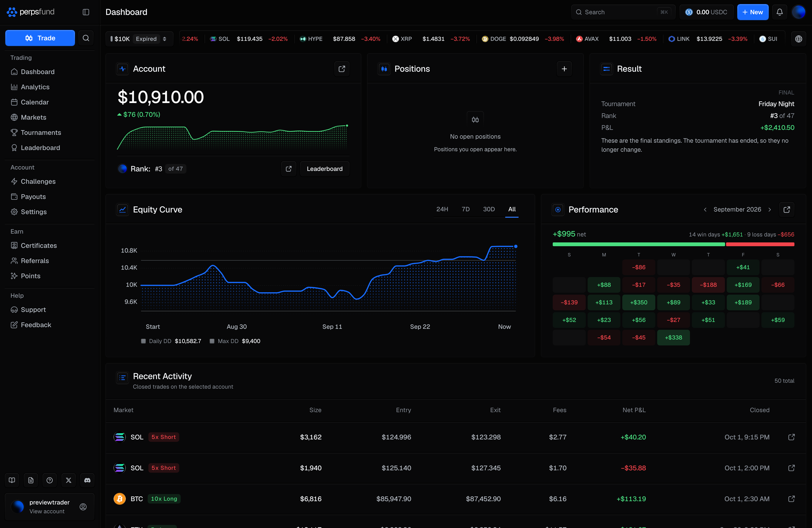Image resolution: width=812 pixels, height=528 pixels.
Task: Switch Equity Curve to 7D
Action: 466,209
